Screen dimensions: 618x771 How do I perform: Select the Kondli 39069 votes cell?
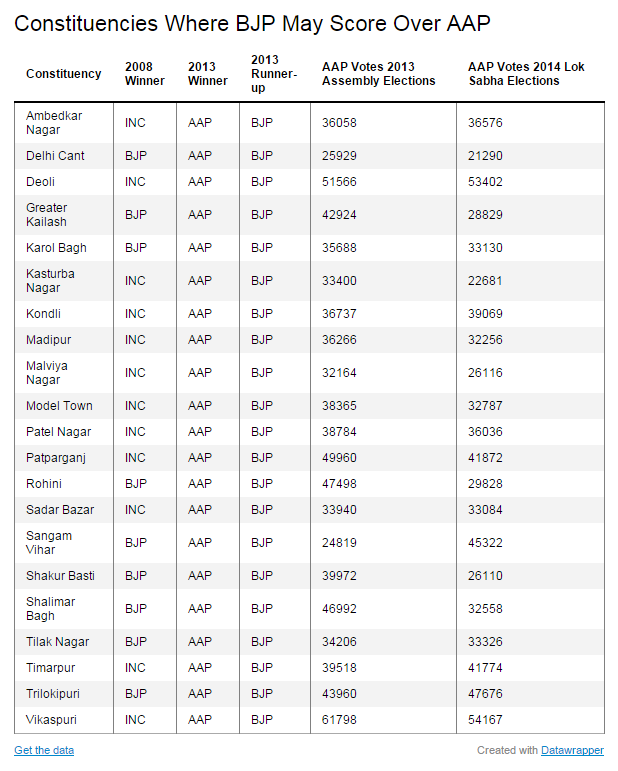[x=485, y=314]
